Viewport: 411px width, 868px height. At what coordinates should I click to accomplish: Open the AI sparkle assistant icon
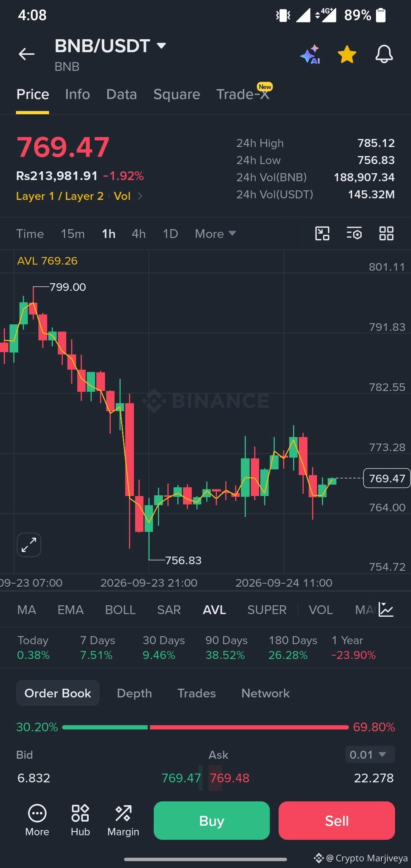311,54
